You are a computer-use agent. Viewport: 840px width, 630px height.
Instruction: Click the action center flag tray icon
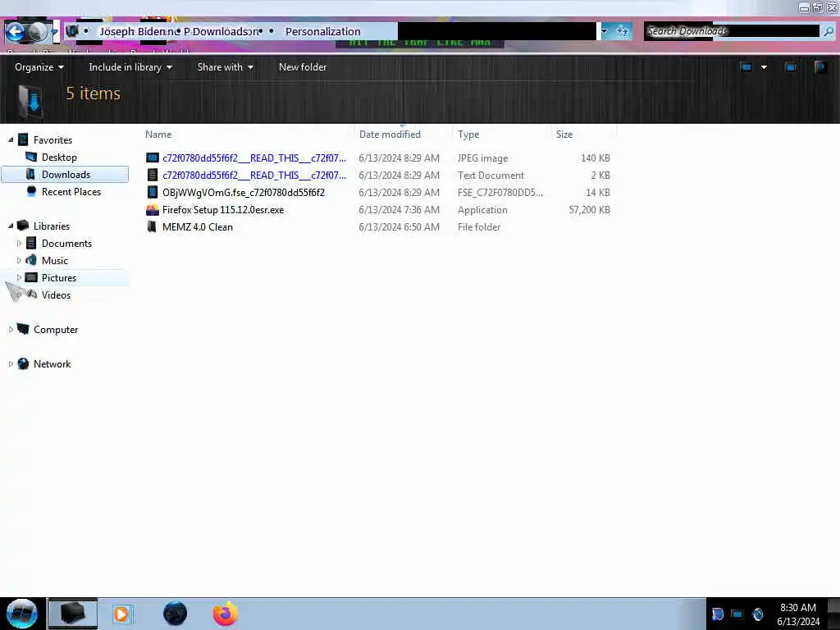717,614
